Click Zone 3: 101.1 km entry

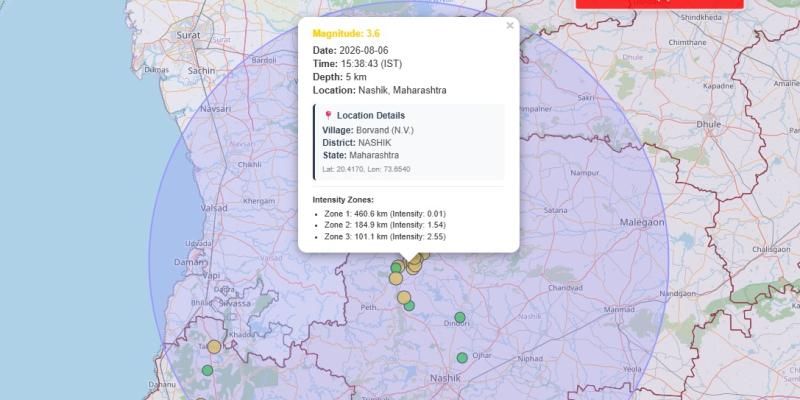point(385,237)
